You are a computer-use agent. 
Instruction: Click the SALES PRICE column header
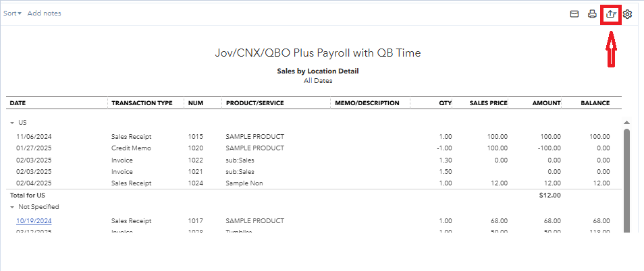[x=488, y=103]
